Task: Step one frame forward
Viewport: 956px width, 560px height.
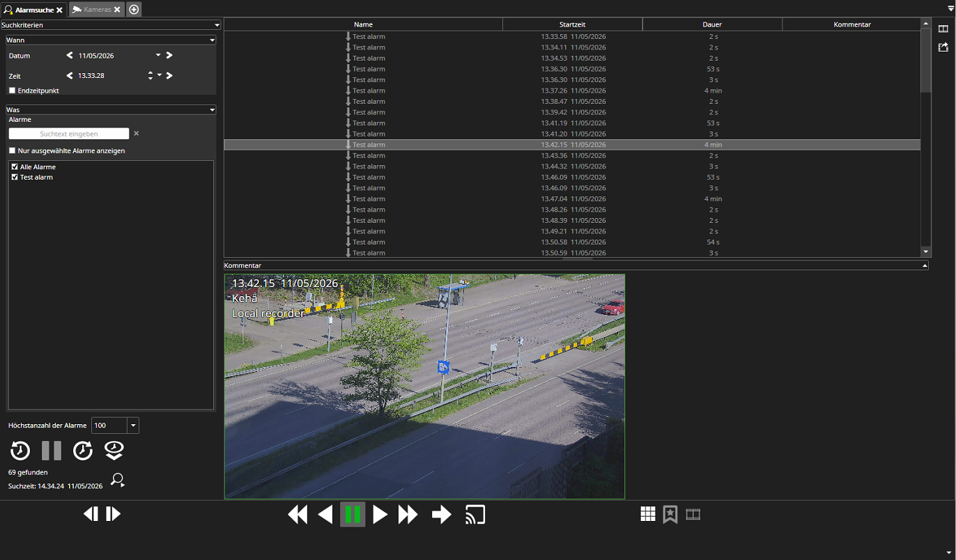Action: click(114, 514)
